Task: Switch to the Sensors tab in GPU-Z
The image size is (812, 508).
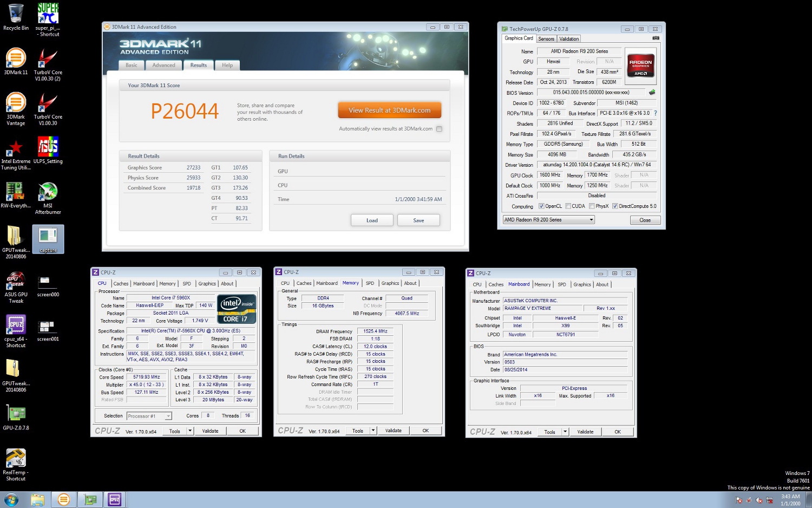Action: tap(546, 38)
